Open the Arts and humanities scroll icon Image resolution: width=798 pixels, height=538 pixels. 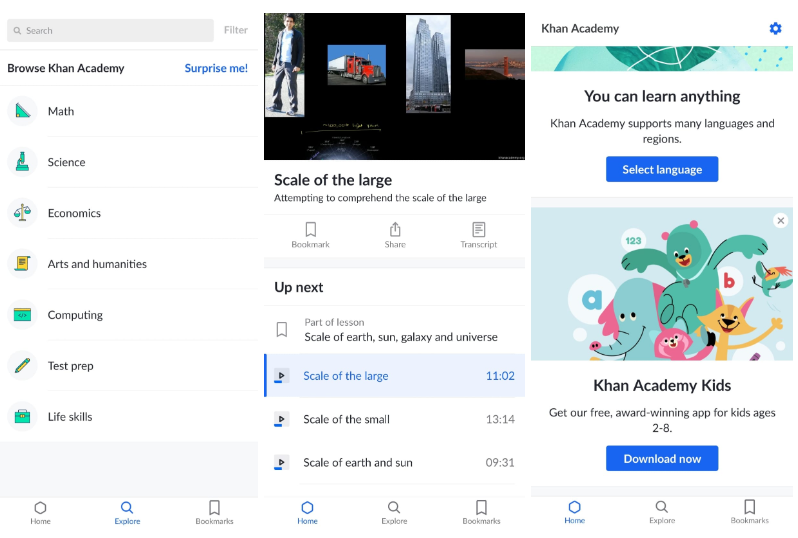click(22, 263)
